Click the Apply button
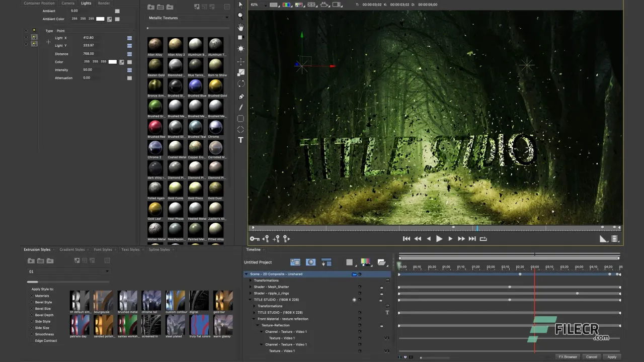 [611, 357]
